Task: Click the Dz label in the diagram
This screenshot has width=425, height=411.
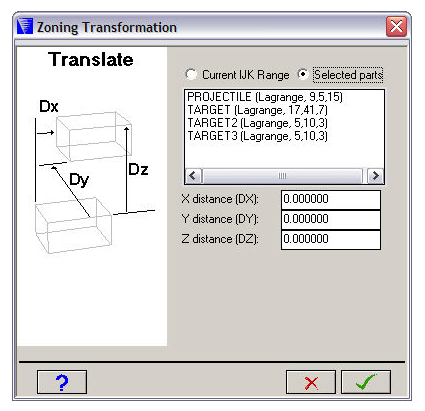Action: point(138,170)
